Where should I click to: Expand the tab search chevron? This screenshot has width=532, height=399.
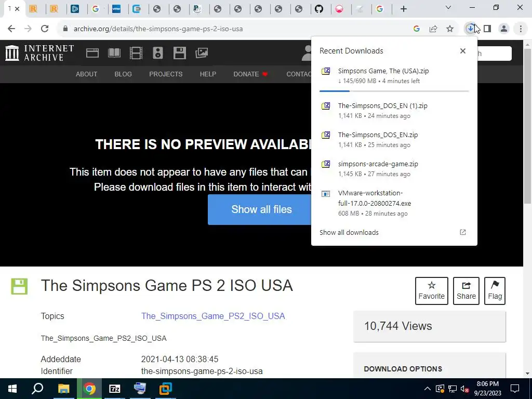448,7
